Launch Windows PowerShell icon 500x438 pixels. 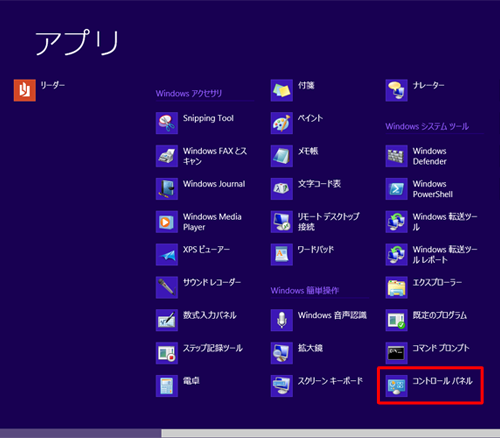click(x=396, y=189)
